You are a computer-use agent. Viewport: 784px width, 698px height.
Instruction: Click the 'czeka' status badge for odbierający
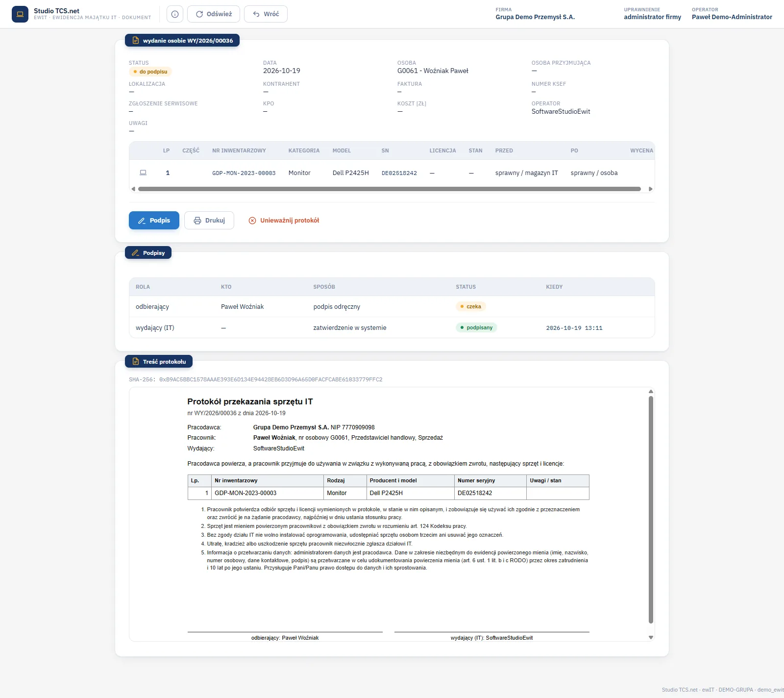pyautogui.click(x=471, y=306)
